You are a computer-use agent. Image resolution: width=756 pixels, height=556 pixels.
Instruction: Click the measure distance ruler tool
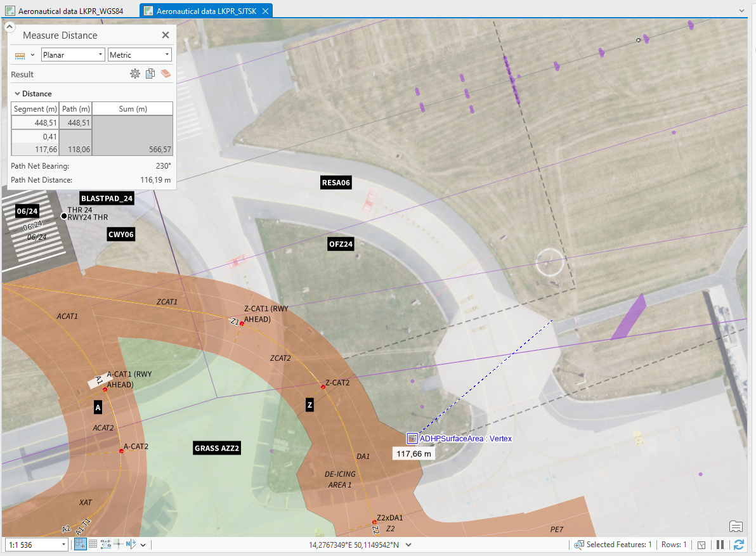20,55
